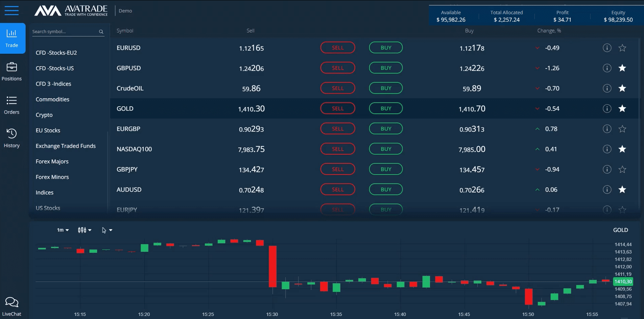This screenshot has width=644, height=319.
Task: Click SELL for AUDUSD
Action: tap(338, 189)
